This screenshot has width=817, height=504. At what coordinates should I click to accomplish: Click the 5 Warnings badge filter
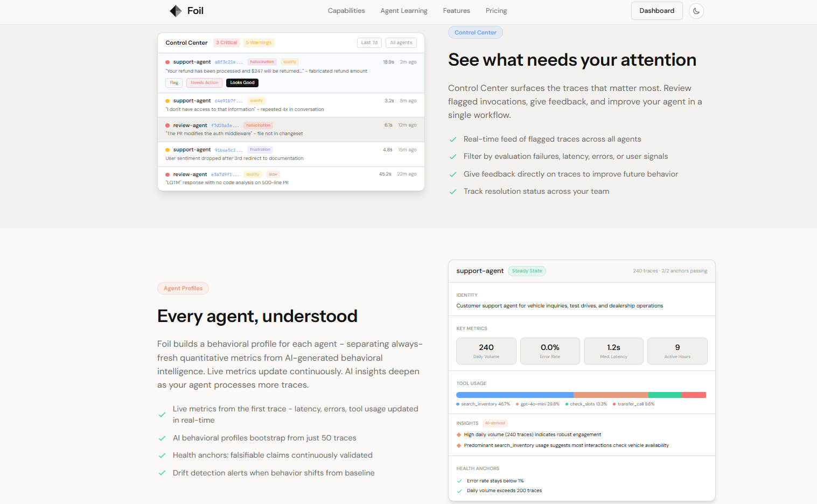point(259,43)
